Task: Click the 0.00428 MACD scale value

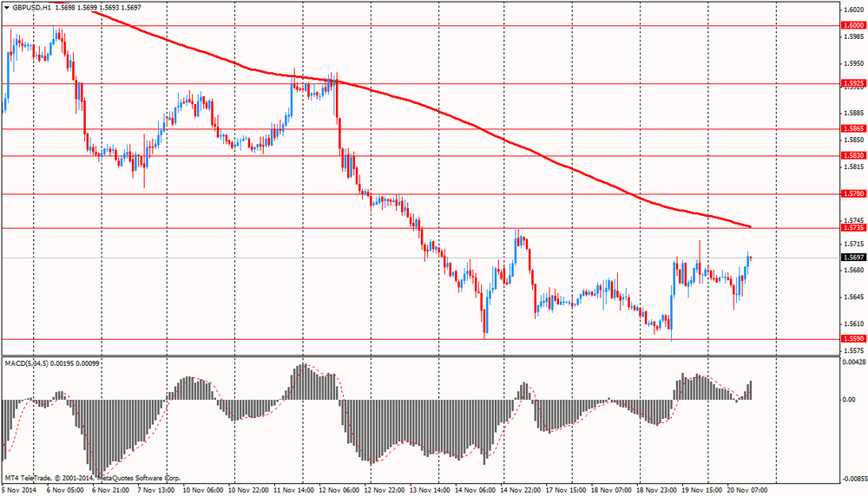Action: 854,362
